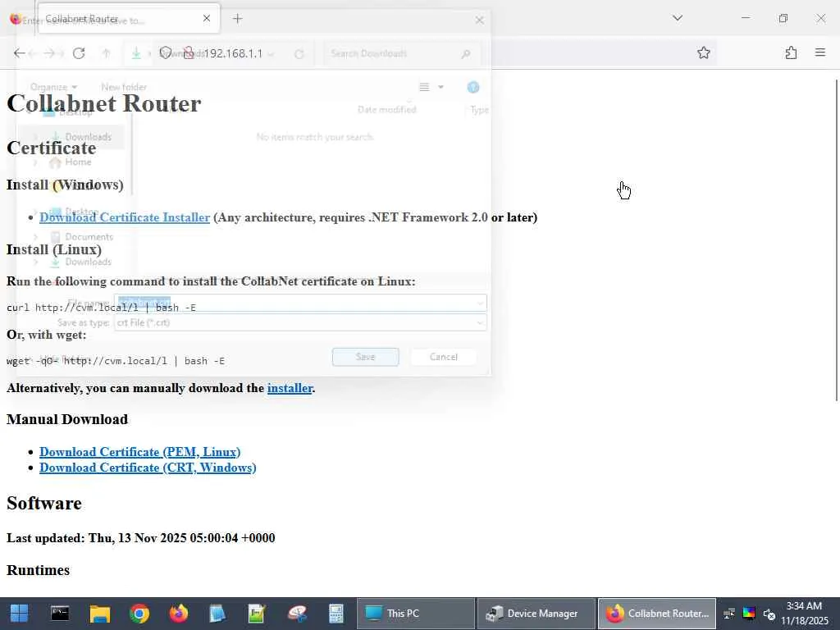Click Save in the save dialog
This screenshot has width=840, height=630.
365,357
